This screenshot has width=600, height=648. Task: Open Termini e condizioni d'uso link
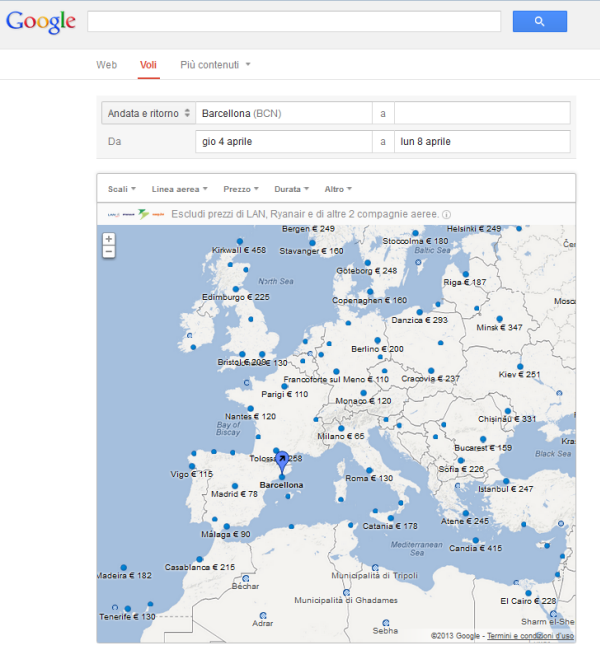[x=530, y=636]
